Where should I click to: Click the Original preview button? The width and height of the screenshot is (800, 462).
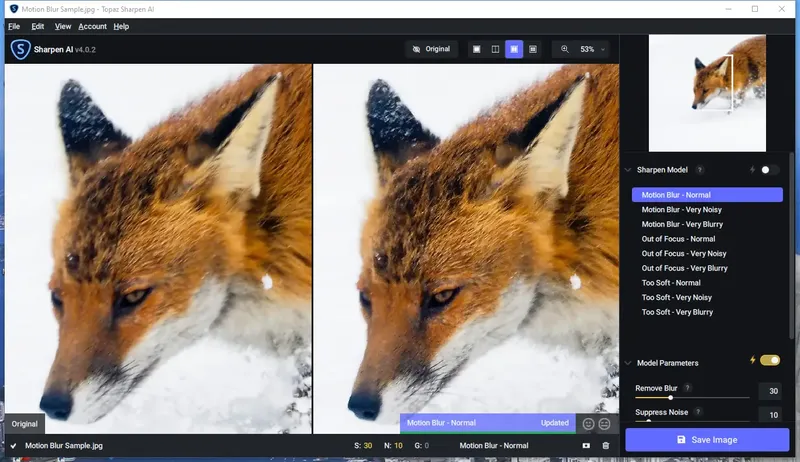(x=432, y=49)
